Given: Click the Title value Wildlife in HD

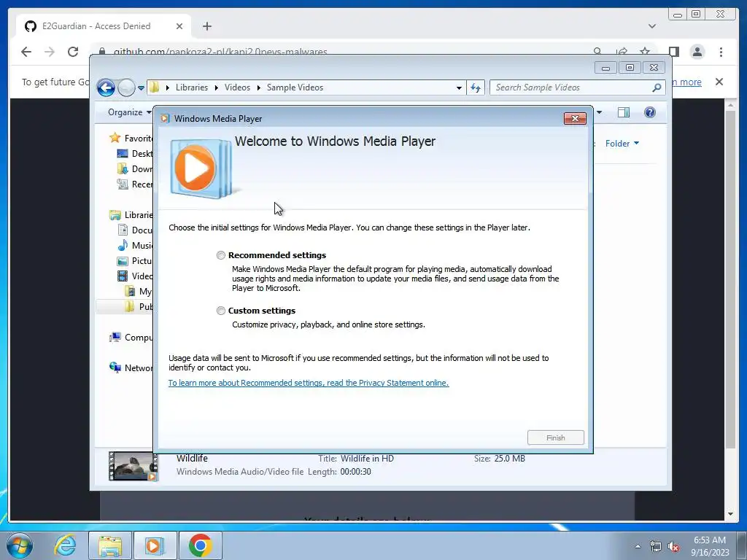Looking at the screenshot, I should [367, 459].
